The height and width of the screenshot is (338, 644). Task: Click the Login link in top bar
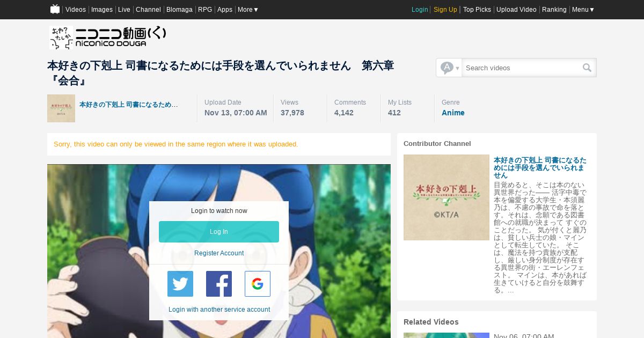point(420,10)
